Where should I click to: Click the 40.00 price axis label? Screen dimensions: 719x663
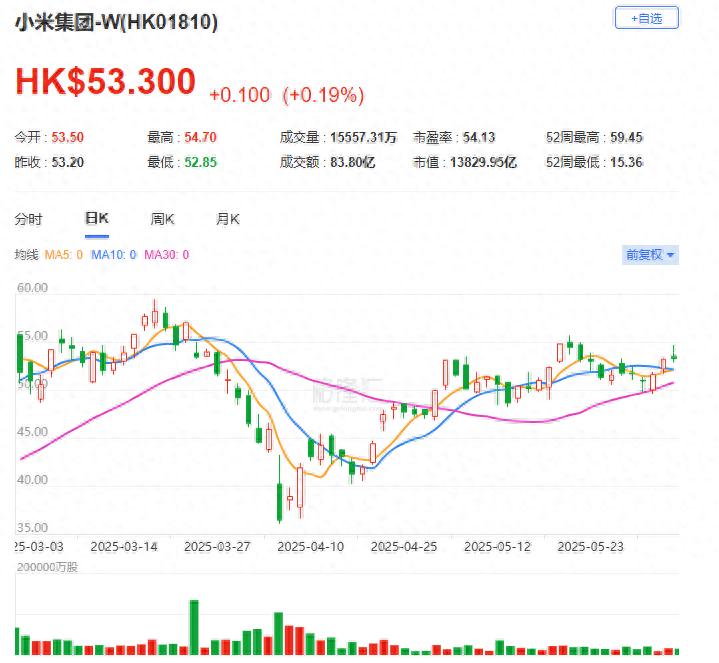click(32, 480)
